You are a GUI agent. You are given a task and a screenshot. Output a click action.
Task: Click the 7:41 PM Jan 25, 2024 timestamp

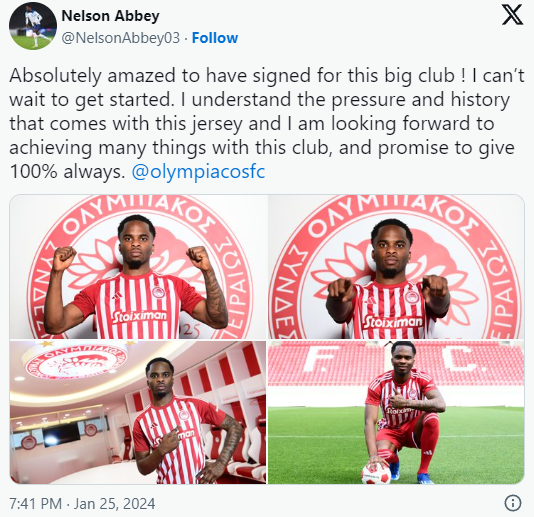point(82,504)
